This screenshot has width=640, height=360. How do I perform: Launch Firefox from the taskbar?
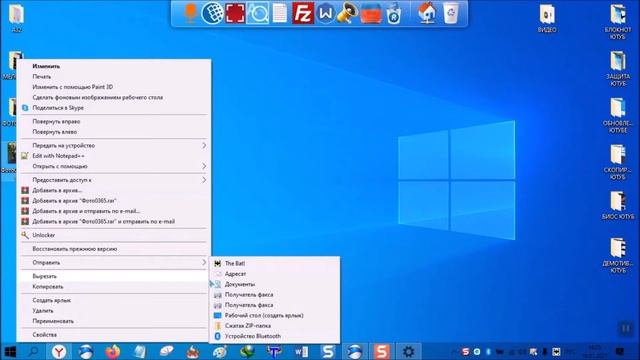(x=113, y=351)
